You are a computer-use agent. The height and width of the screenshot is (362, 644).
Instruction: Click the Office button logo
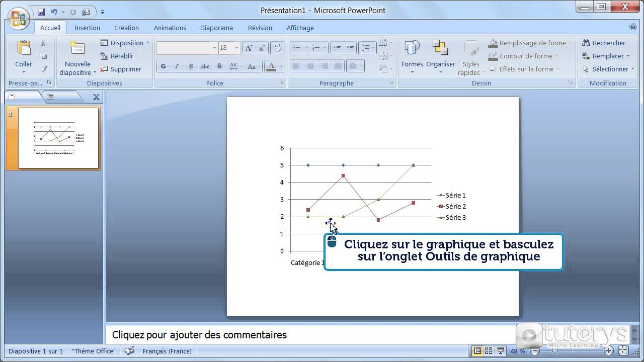(18, 19)
